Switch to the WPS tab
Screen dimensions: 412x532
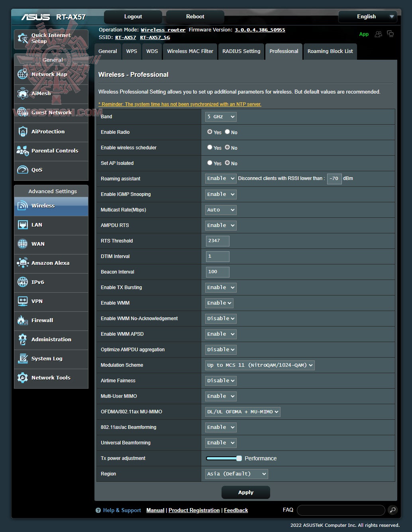click(x=131, y=51)
